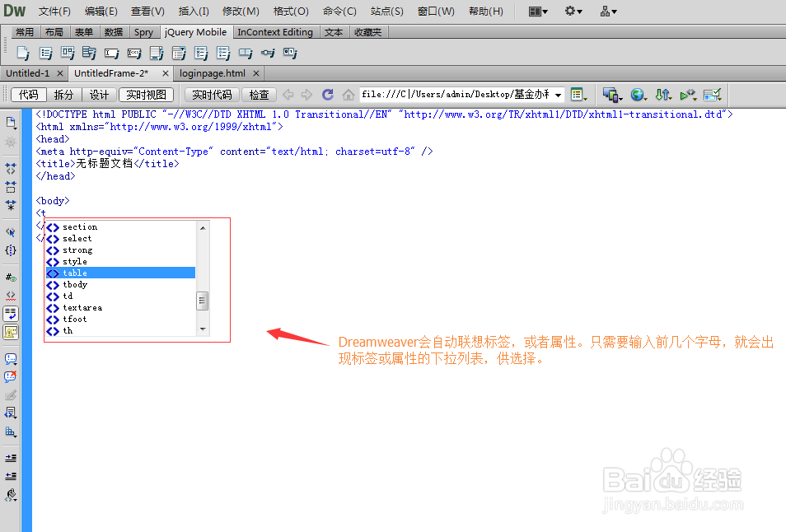Click Indent Code icon
This screenshot has height=532, width=786.
pyautogui.click(x=11, y=458)
